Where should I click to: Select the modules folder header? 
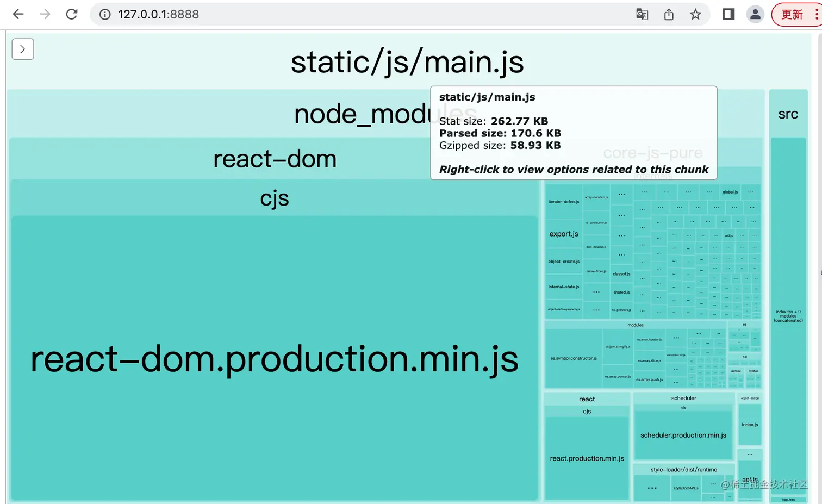(636, 325)
